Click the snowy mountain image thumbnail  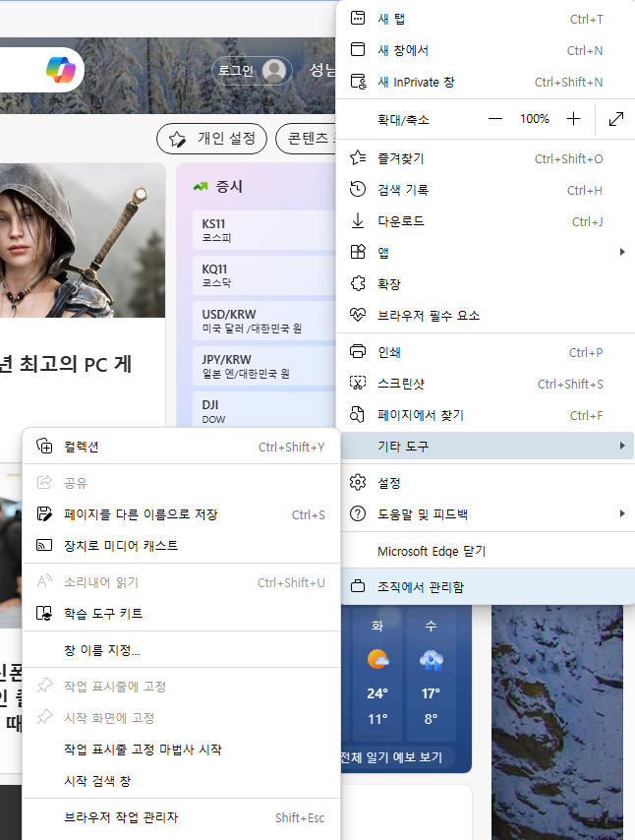coord(557,722)
